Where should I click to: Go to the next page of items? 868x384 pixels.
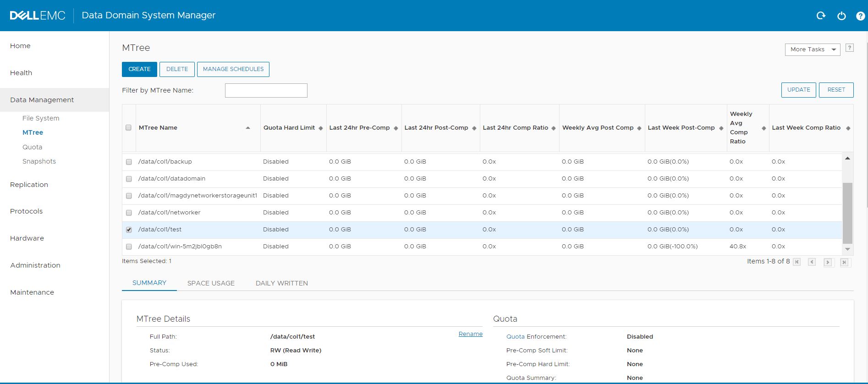pos(828,262)
